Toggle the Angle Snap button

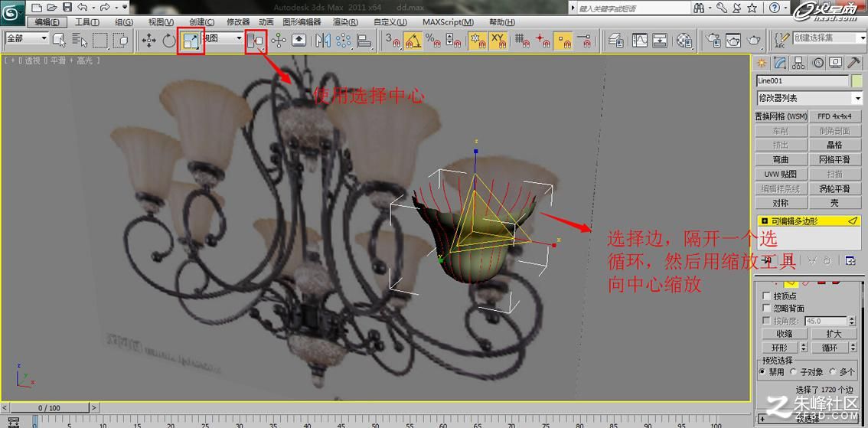[x=413, y=40]
